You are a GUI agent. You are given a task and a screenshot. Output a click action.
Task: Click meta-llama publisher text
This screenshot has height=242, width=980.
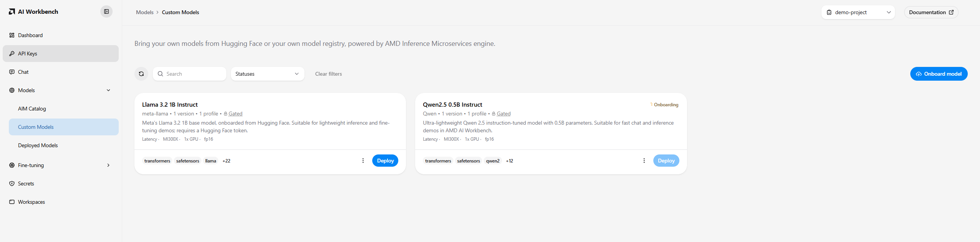click(x=155, y=114)
